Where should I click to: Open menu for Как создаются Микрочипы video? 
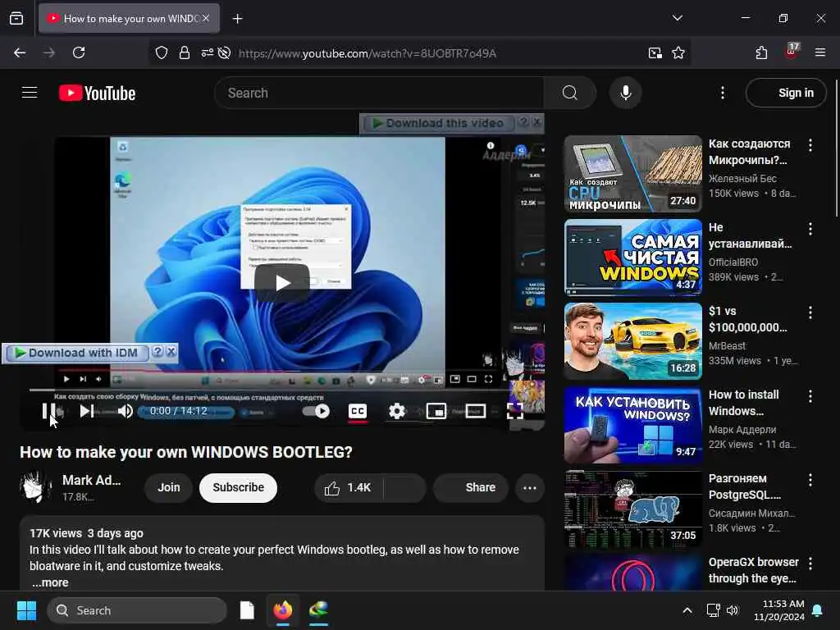(810, 144)
